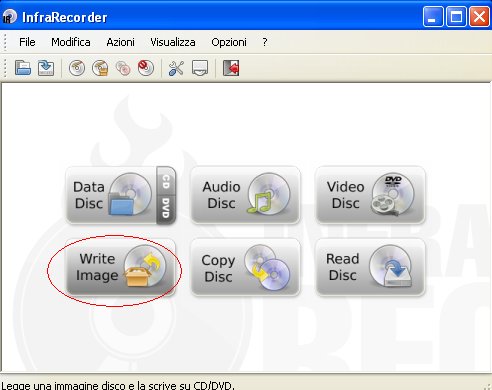Open the File menu
The image size is (492, 390).
point(27,42)
